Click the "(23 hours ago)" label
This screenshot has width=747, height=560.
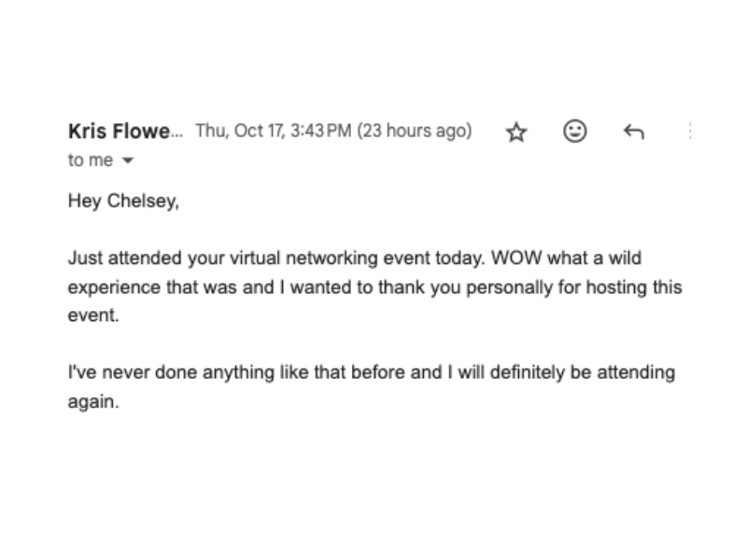coord(415,132)
